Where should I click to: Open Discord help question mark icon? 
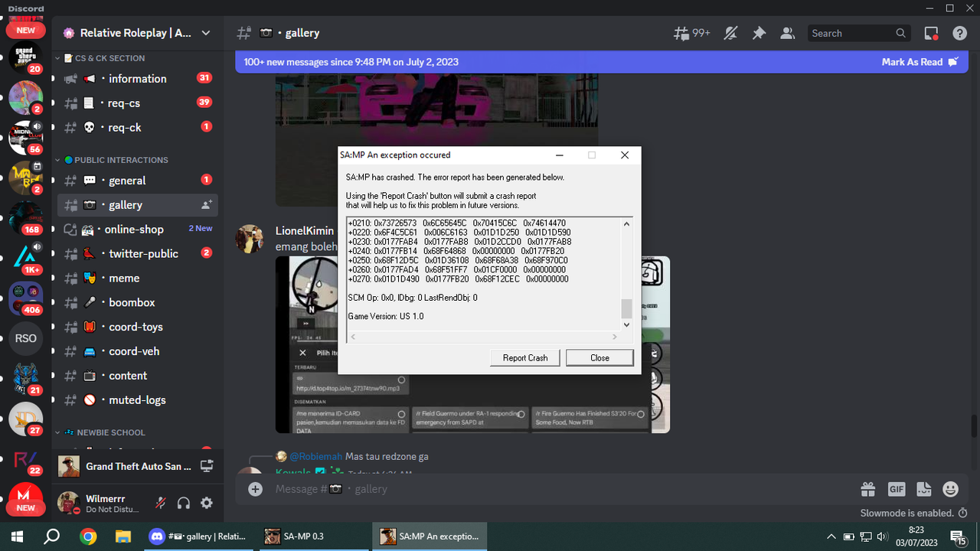959,33
